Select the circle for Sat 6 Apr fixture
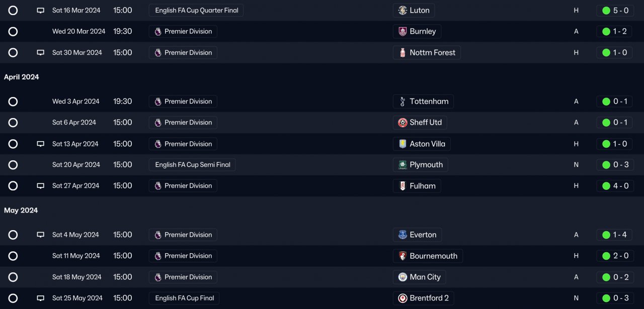644x309 pixels. (x=13, y=123)
